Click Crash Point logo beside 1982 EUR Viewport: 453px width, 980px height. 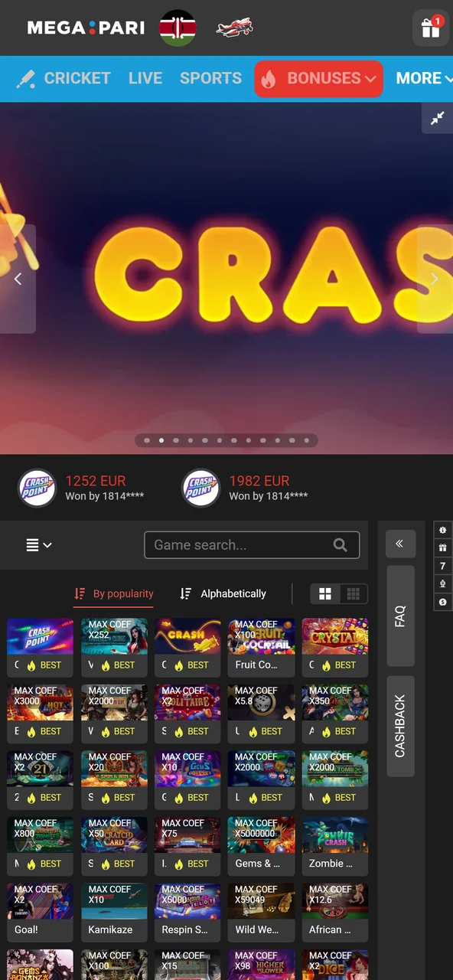click(200, 488)
